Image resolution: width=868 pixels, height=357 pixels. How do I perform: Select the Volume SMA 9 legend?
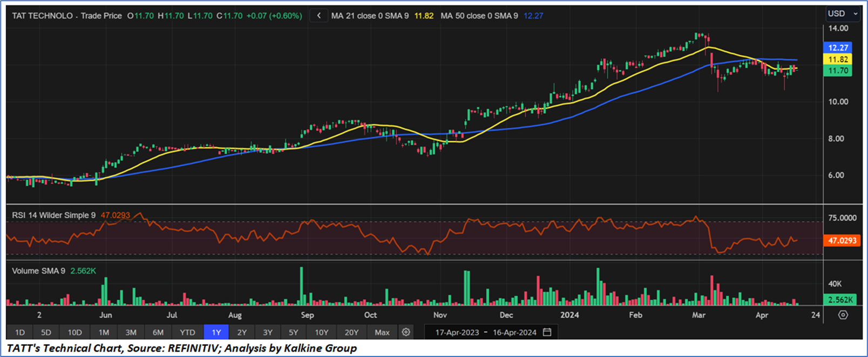pyautogui.click(x=38, y=271)
